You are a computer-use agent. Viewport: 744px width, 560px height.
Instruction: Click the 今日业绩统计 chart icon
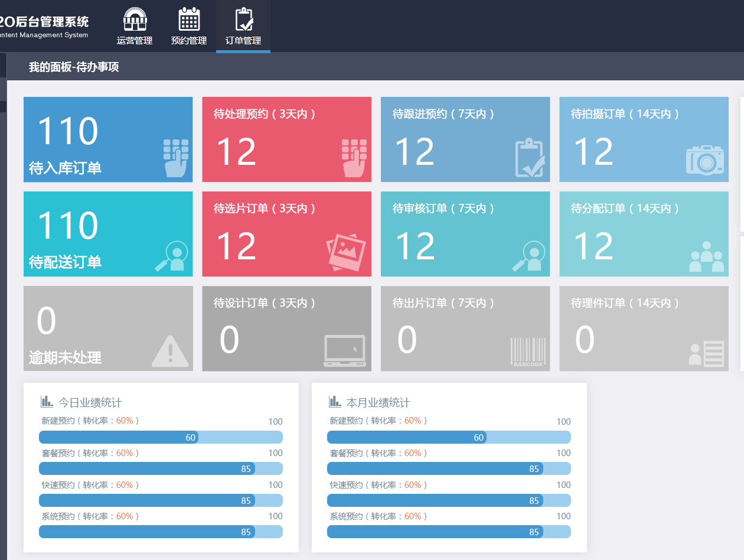pyautogui.click(x=47, y=402)
